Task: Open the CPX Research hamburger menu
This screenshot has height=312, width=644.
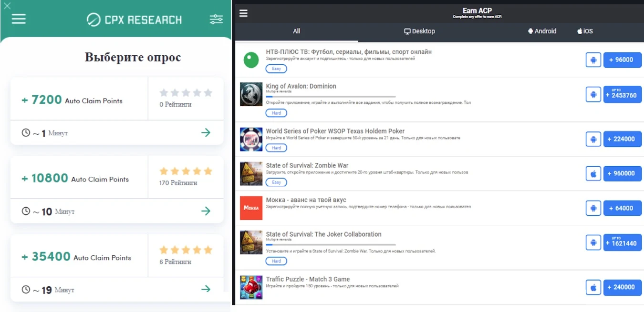Action: click(x=19, y=19)
